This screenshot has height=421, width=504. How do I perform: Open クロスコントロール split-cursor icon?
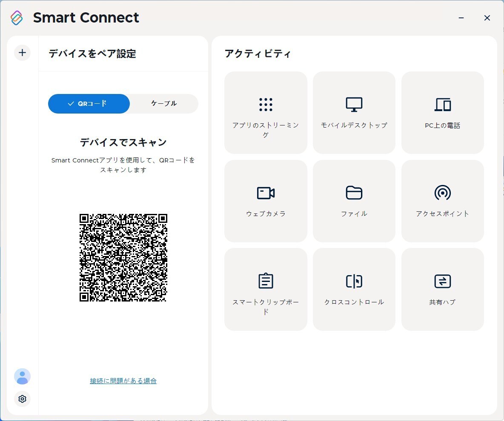click(354, 281)
